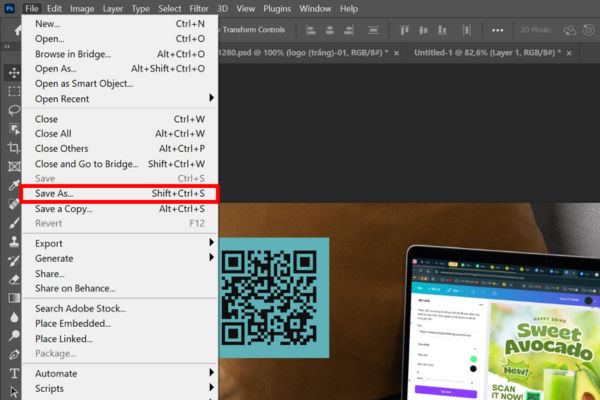The image size is (600, 400).
Task: Select the Blur tool
Action: click(x=14, y=317)
